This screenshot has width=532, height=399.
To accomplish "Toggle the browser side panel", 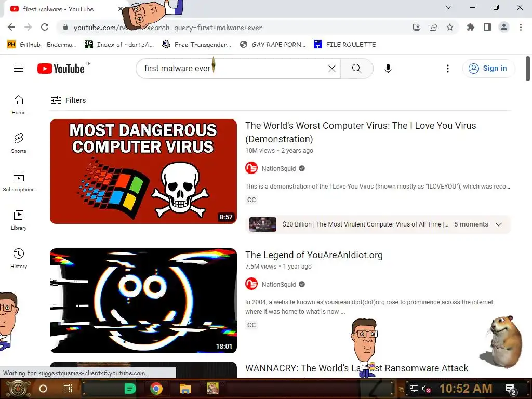I will 487,27.
